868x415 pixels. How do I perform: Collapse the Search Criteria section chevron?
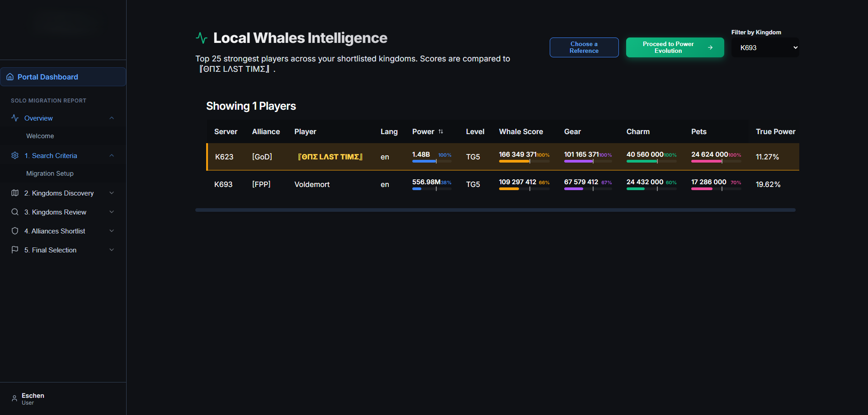pyautogui.click(x=112, y=155)
